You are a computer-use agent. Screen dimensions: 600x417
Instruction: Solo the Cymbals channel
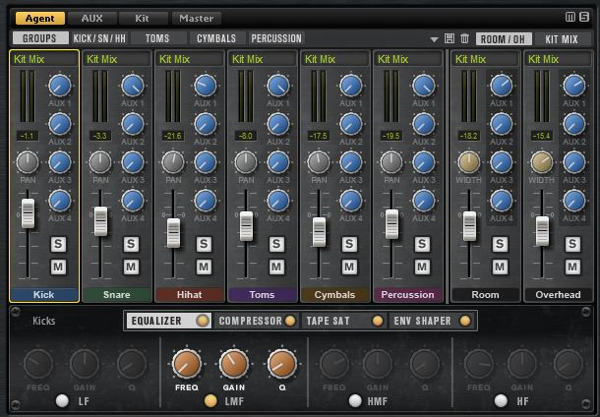pyautogui.click(x=350, y=244)
